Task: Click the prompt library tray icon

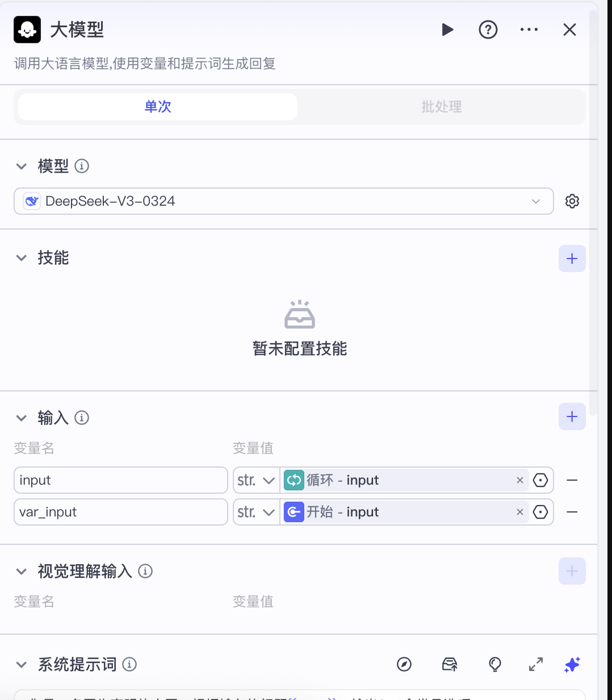Action: (x=450, y=664)
